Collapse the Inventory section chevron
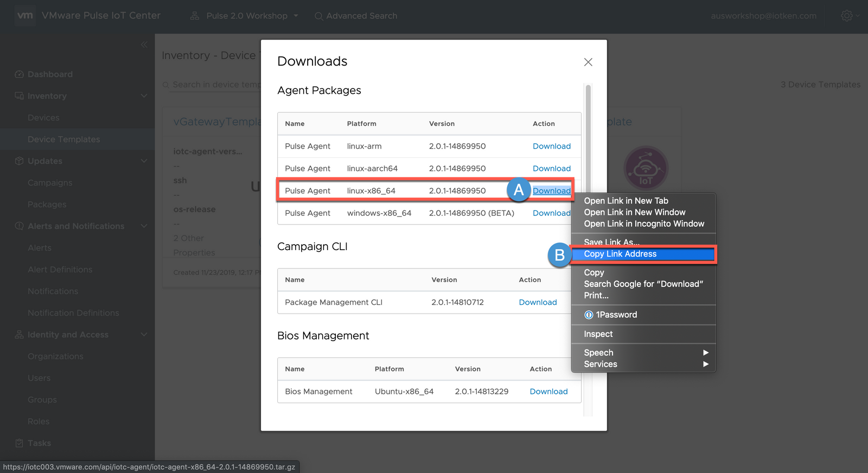The width and height of the screenshot is (868, 473). tap(144, 96)
